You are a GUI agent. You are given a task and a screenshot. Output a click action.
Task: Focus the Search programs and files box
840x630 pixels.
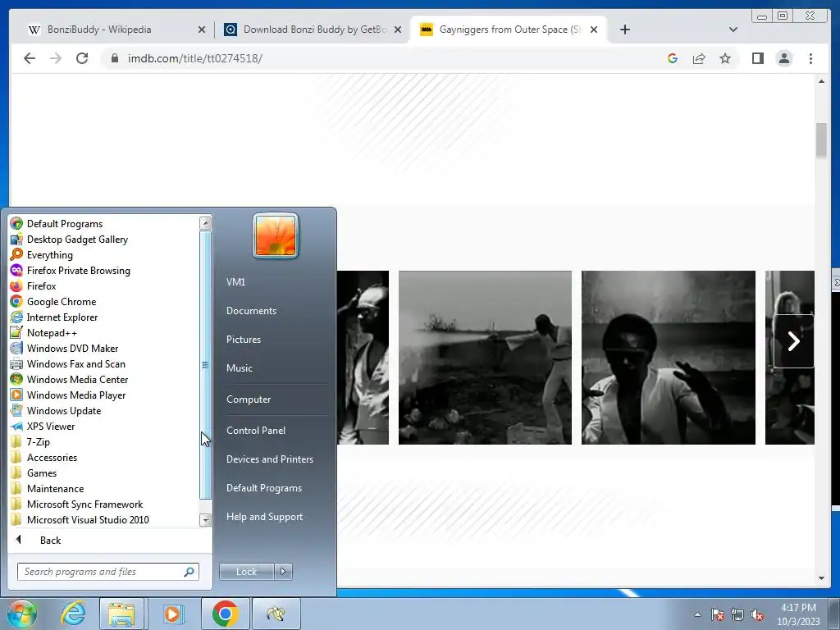click(x=107, y=572)
